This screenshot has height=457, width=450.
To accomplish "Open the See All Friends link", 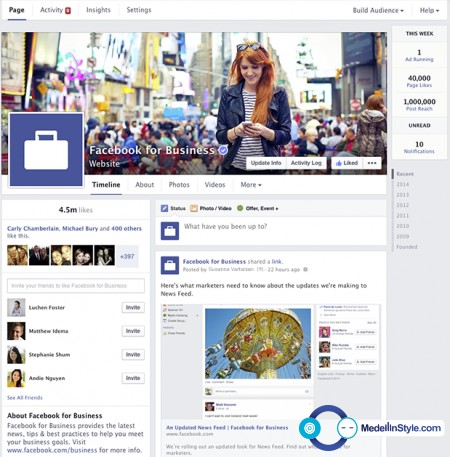I will (x=25, y=398).
